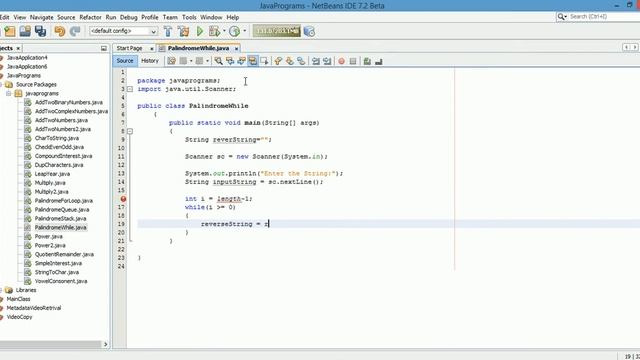
Task: Open the Help menu
Action: pyautogui.click(x=233, y=17)
